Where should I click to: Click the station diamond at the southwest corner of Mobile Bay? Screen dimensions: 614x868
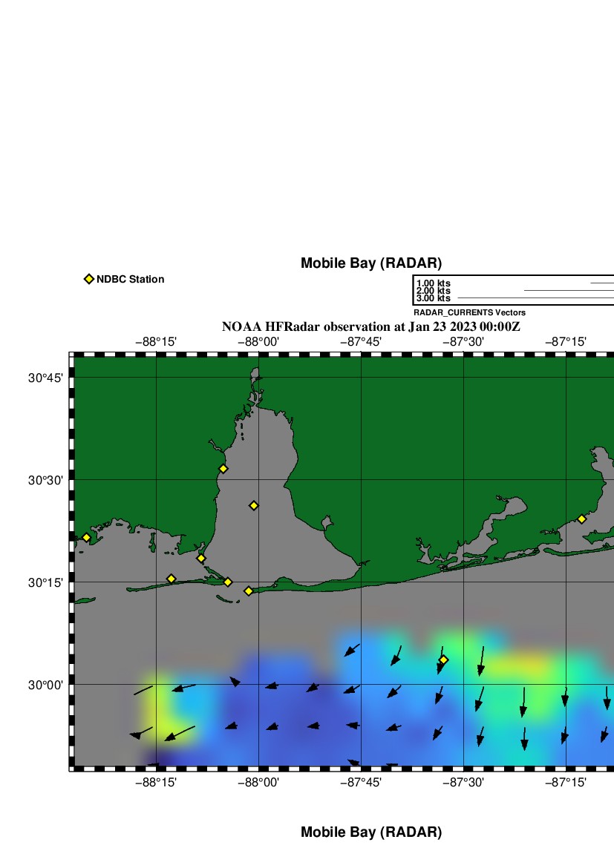point(200,558)
